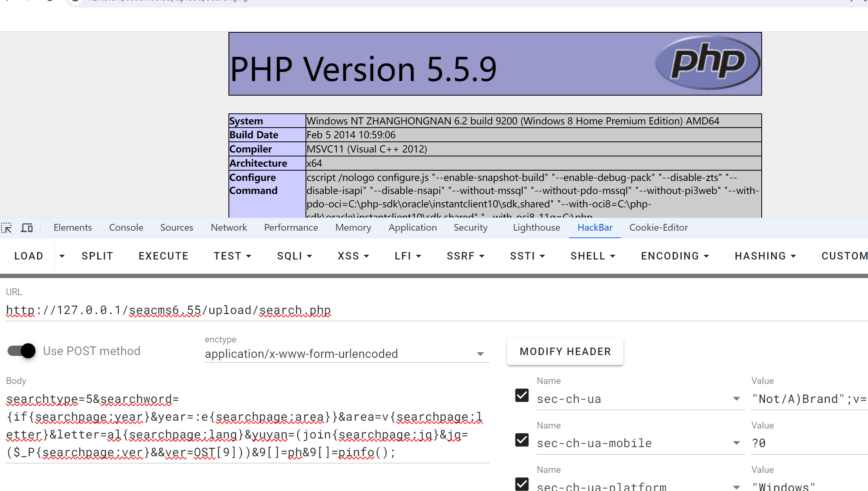This screenshot has height=491, width=868.
Task: Click the Configure Command label
Action: pos(253,184)
